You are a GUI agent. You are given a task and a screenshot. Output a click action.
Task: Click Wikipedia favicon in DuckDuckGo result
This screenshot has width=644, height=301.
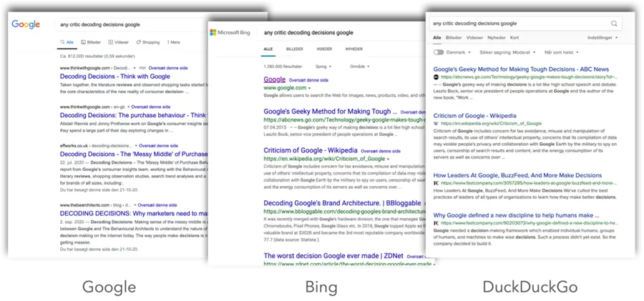click(436, 123)
